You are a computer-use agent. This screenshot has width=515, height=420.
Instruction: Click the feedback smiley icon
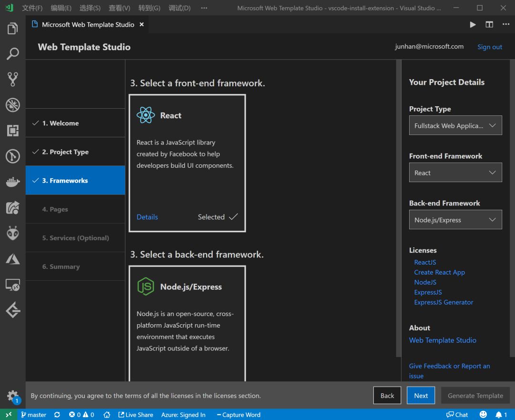click(x=483, y=414)
